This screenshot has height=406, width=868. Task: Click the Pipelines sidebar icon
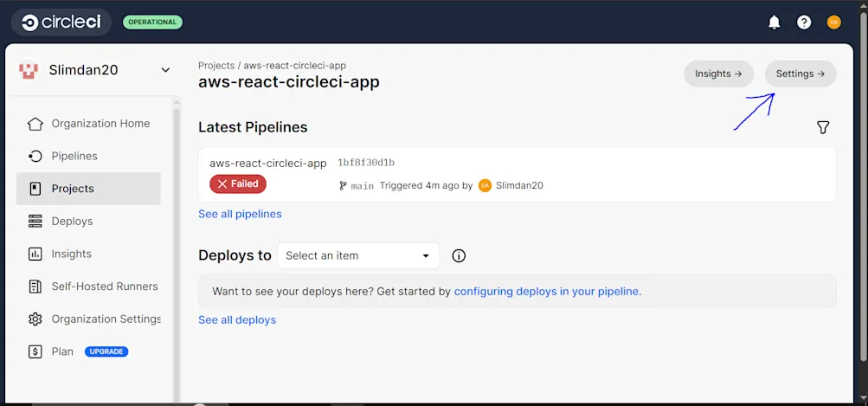click(x=35, y=156)
